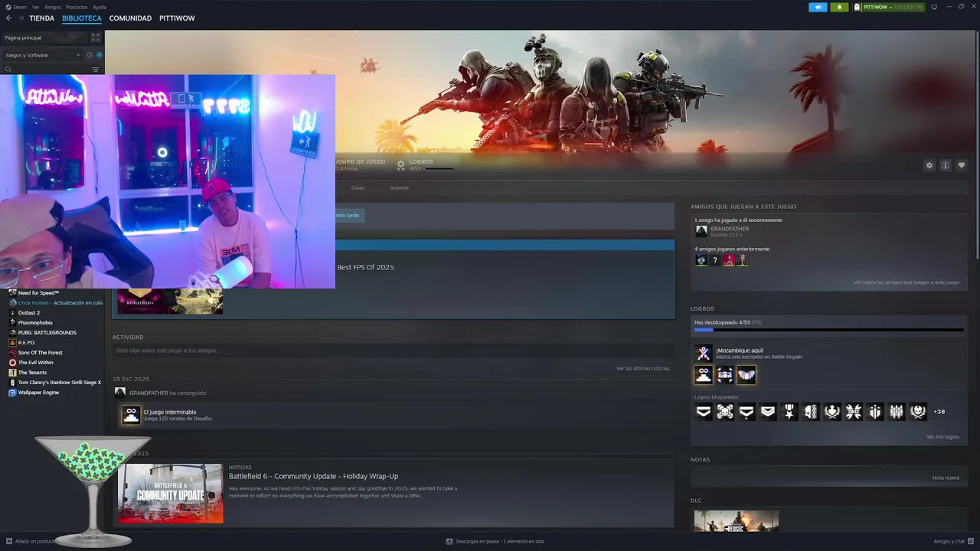Show game information icon
The height and width of the screenshot is (551, 980).
click(946, 165)
